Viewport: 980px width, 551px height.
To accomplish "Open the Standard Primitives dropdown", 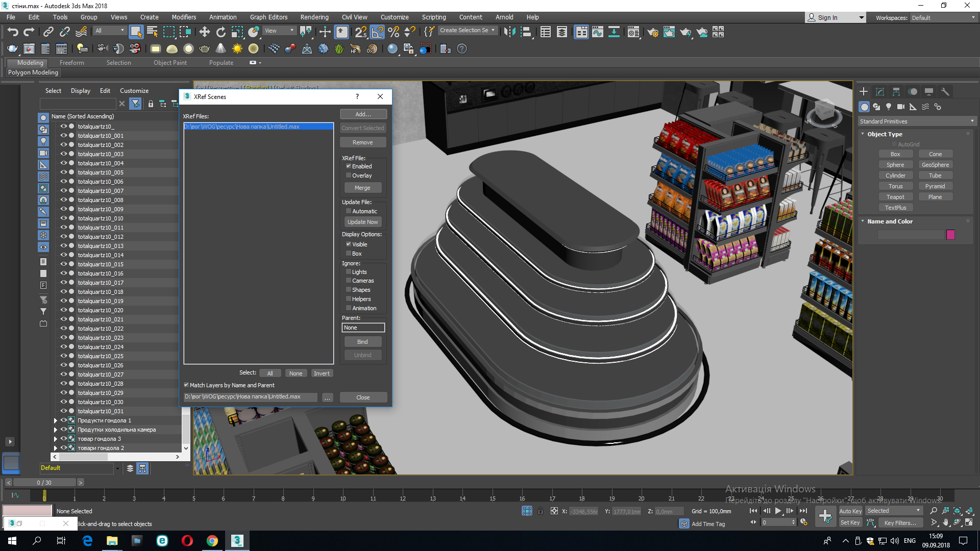I will (x=917, y=121).
